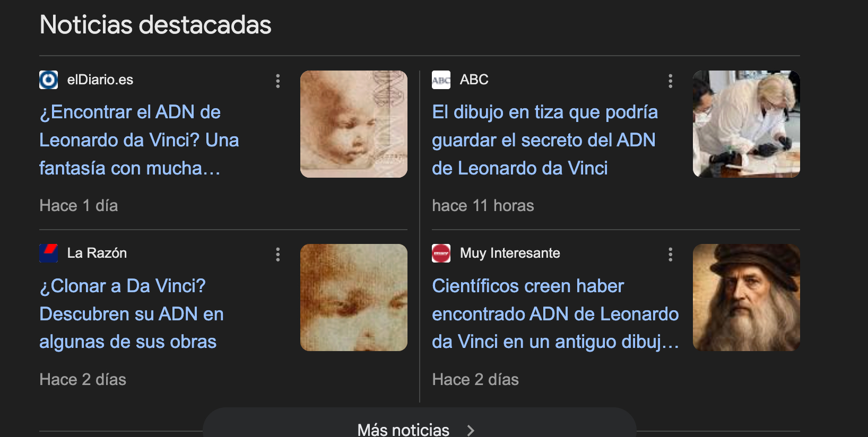Click the ABC source logo icon

click(441, 80)
